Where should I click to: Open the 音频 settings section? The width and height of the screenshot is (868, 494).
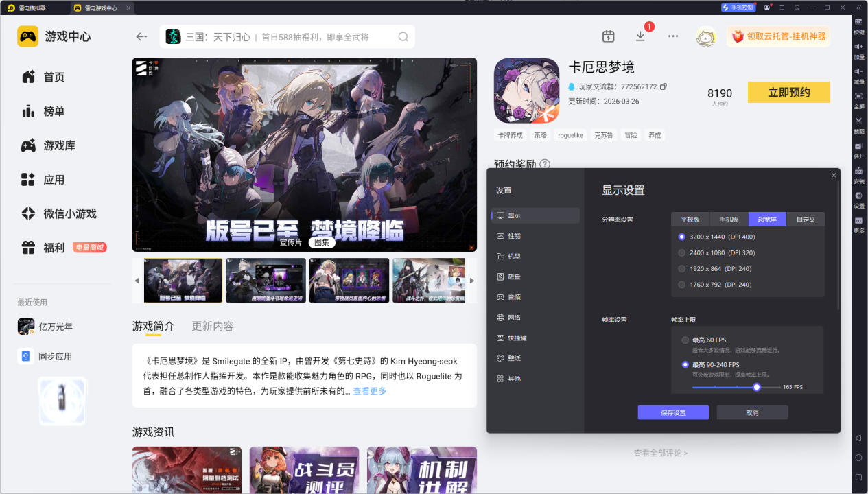[536, 297]
